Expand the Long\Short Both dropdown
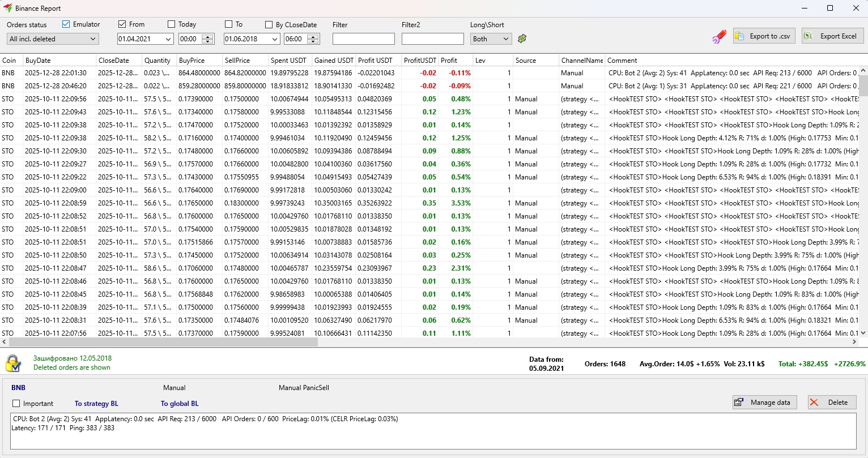868x458 pixels. pyautogui.click(x=491, y=39)
